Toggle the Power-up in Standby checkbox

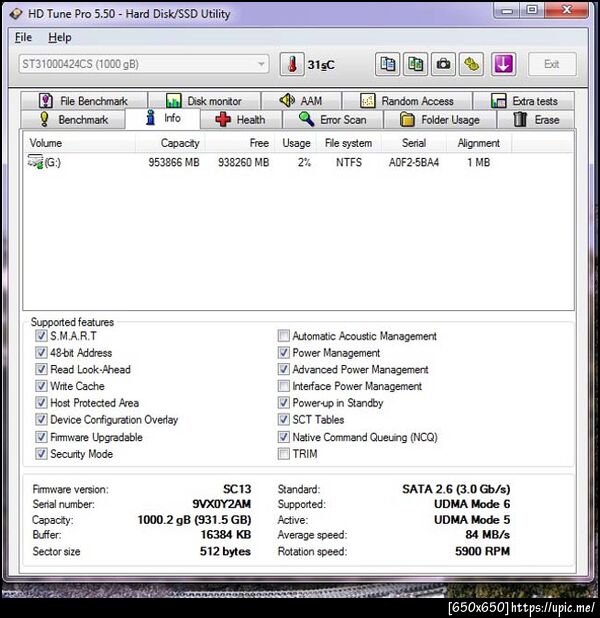[283, 403]
